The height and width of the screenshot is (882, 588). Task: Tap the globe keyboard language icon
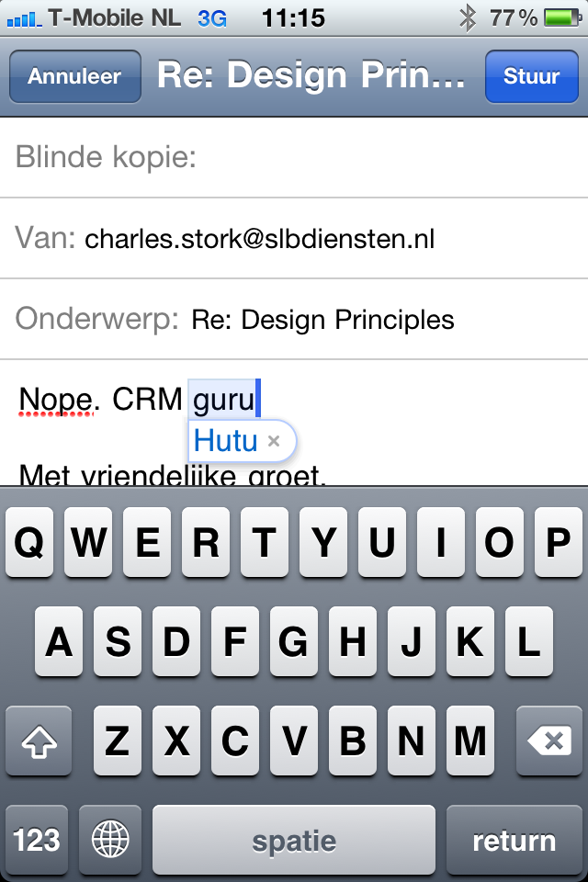point(110,840)
